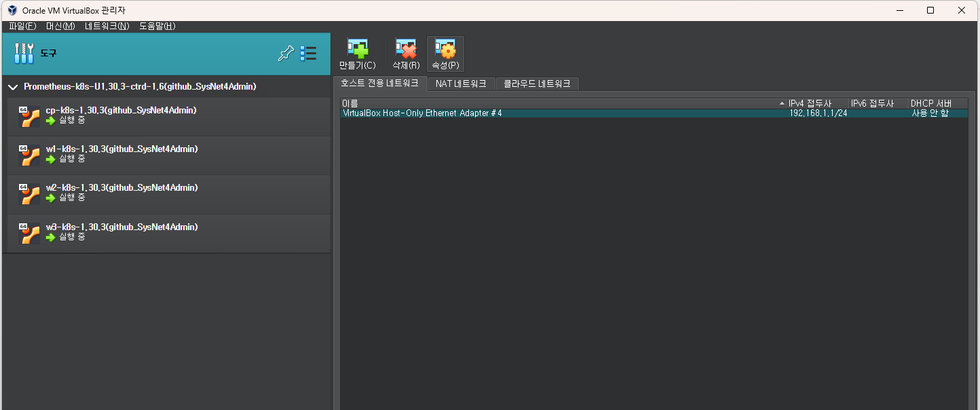The image size is (980, 410).
Task: Open the 도움말(H) menu
Action: [x=157, y=26]
